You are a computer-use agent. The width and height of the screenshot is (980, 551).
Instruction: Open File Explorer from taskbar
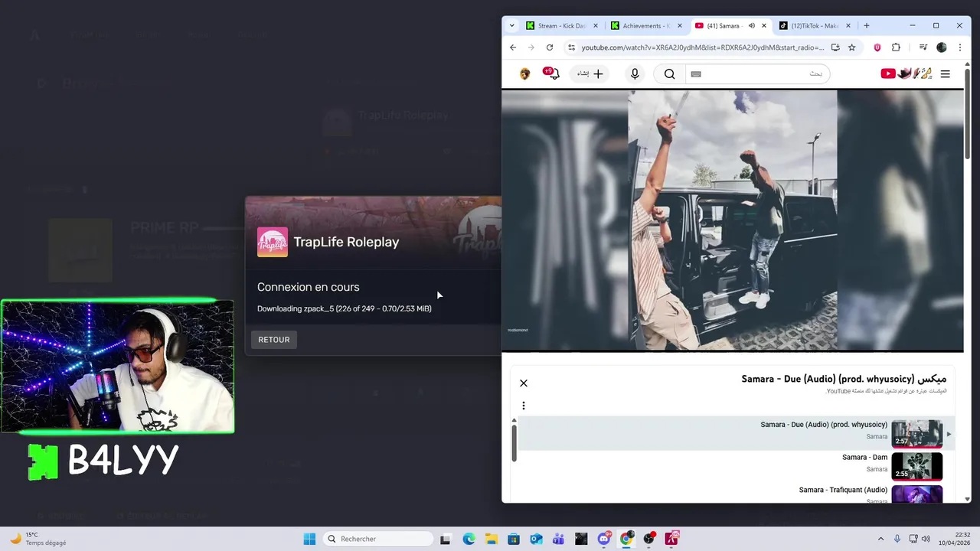491,539
